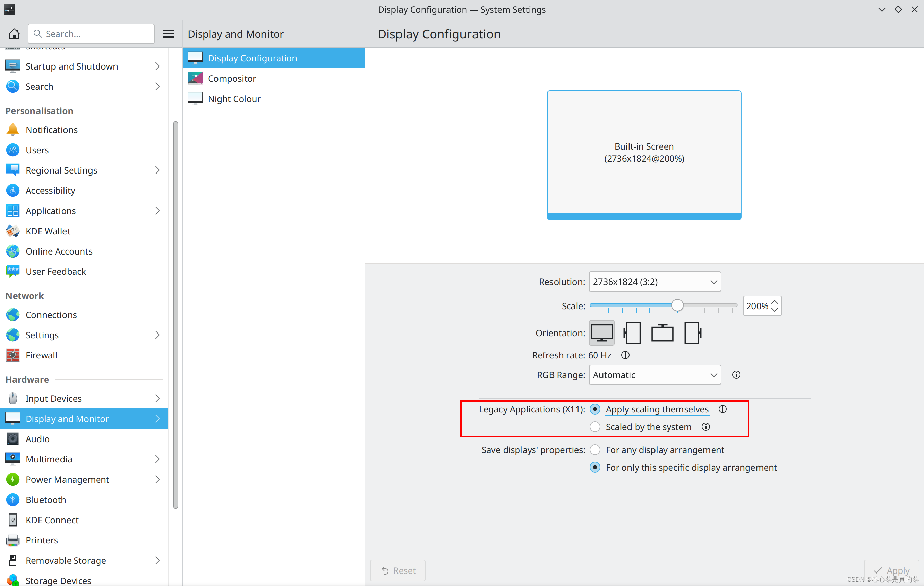Click the Apply button
The width and height of the screenshot is (924, 586).
tap(891, 571)
